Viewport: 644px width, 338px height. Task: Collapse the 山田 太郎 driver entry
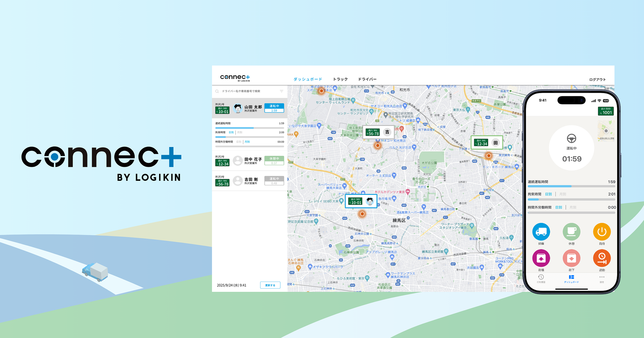[250, 108]
